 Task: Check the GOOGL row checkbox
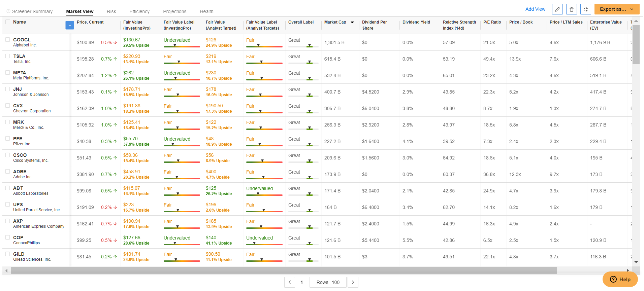[x=7, y=39]
